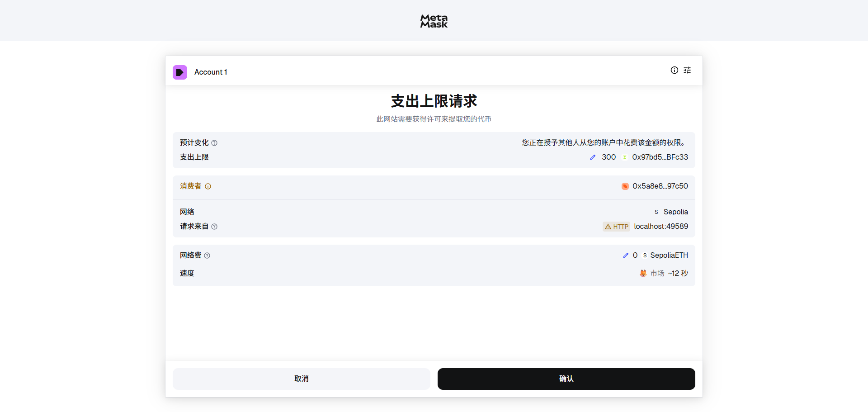Click token icon beside 0x97bd5...BFc33
Viewport: 868px width, 412px height.
point(625,157)
